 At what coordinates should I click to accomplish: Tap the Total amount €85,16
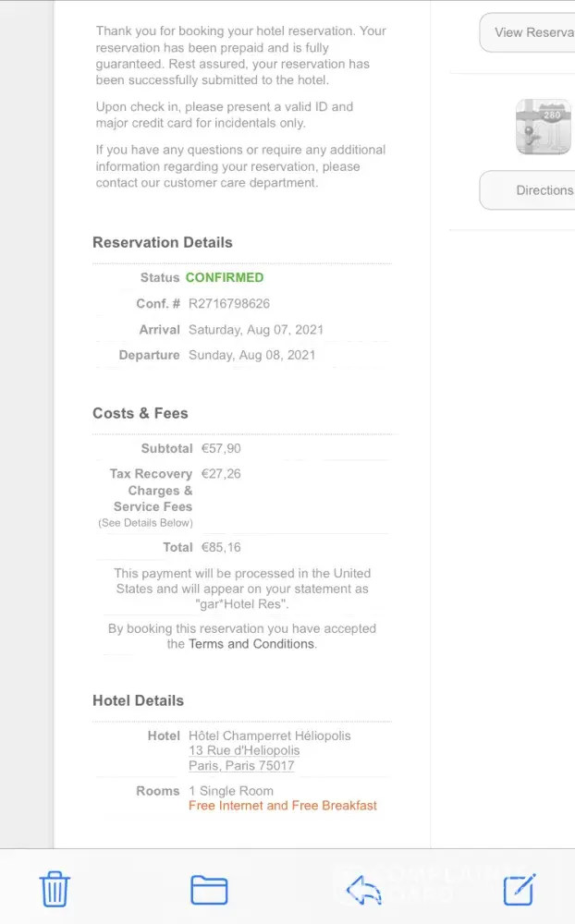221,548
